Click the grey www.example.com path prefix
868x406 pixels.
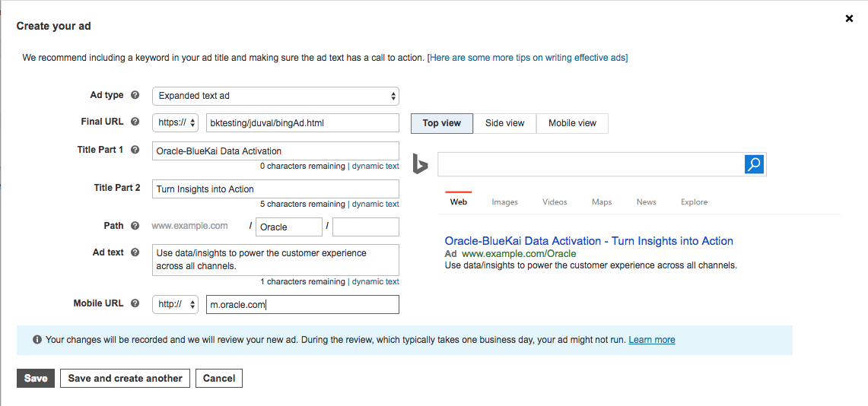(190, 226)
